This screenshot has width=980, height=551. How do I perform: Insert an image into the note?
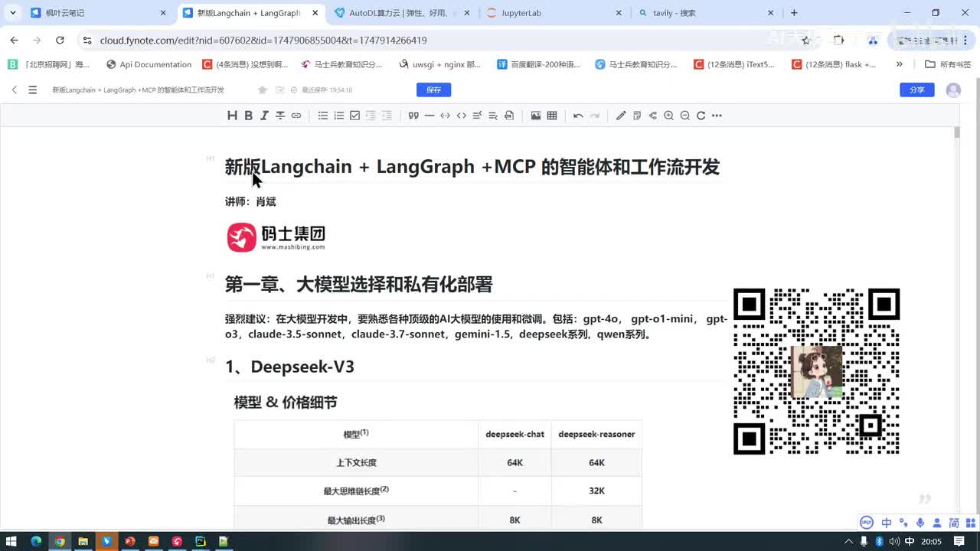coord(536,116)
